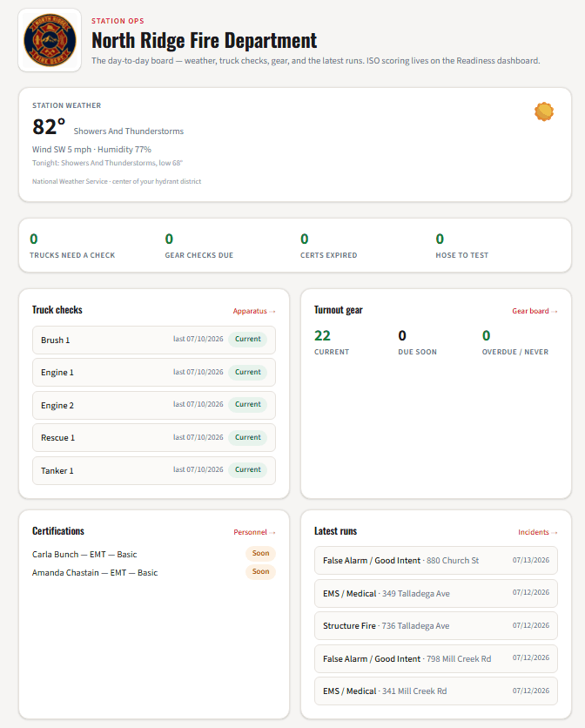Click the Certifications panel heading
Viewport: 585px width, 728px height.
pyautogui.click(x=58, y=531)
